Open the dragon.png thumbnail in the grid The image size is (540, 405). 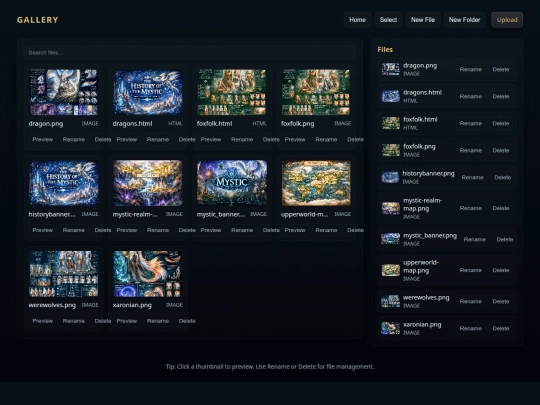pos(64,92)
